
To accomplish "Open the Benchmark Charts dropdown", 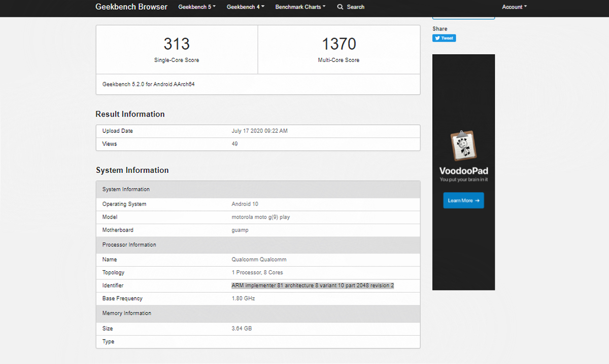I will (x=300, y=7).
